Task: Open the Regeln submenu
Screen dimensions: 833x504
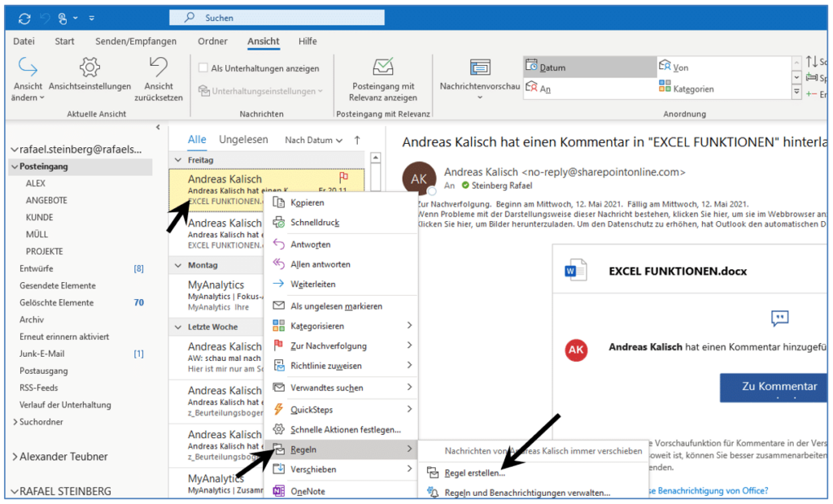Action: coord(341,450)
